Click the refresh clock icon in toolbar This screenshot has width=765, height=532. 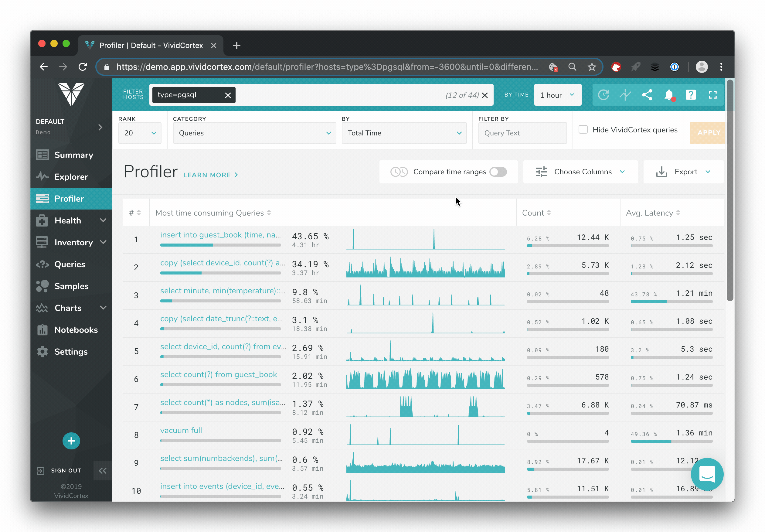[603, 95]
